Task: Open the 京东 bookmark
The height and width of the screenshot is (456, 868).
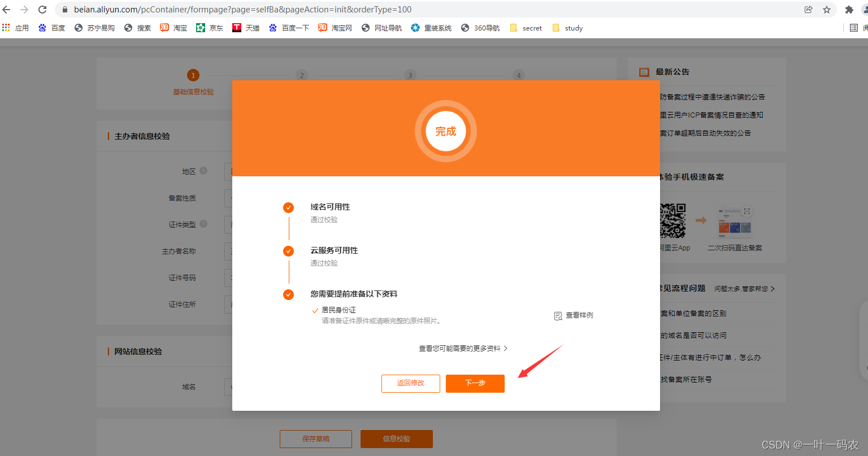Action: [210, 28]
